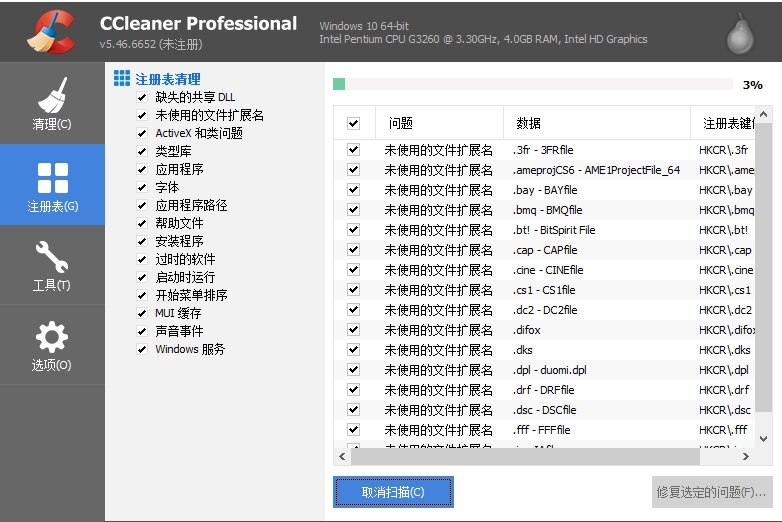Toggle the ActiveX 和类问题 checkbox

point(142,134)
